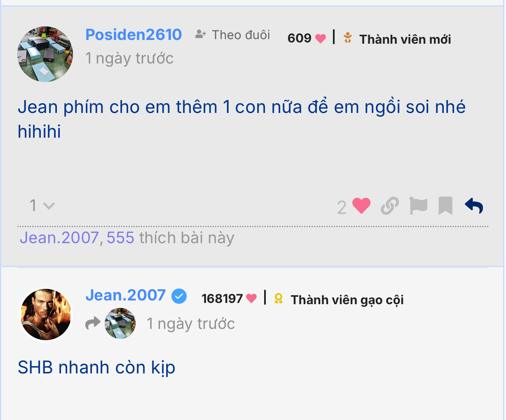Copy post link via chain icon
Screen dimensions: 506x420
pos(389,206)
